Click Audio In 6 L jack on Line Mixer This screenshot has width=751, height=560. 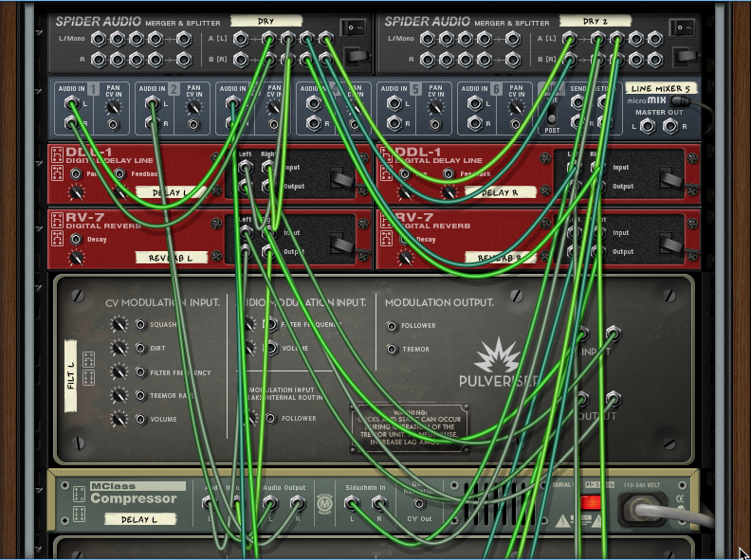(475, 102)
